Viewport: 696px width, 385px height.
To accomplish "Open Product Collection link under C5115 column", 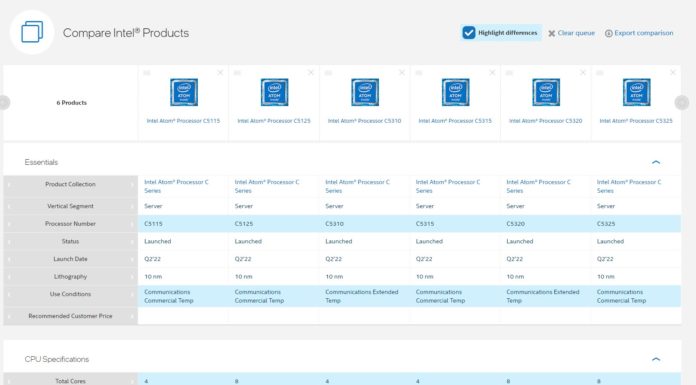I will point(176,186).
